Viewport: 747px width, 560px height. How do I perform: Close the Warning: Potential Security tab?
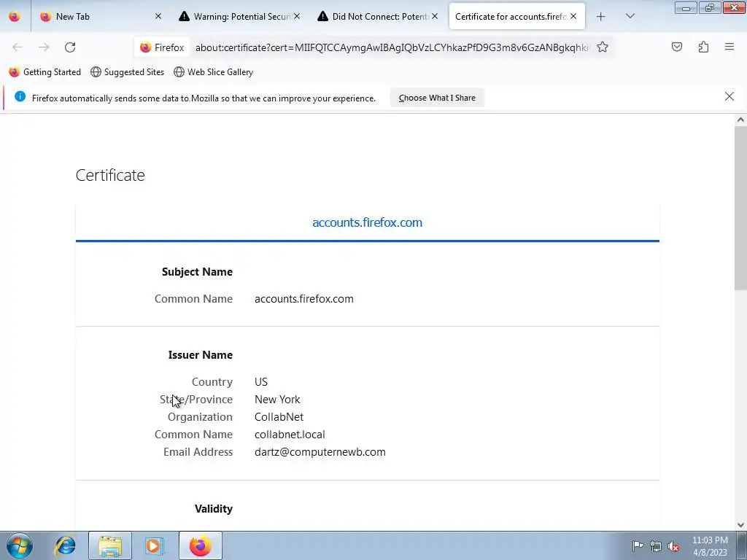(297, 16)
